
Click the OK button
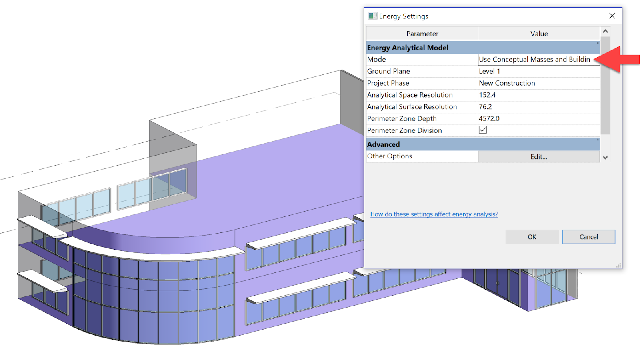pyautogui.click(x=532, y=237)
